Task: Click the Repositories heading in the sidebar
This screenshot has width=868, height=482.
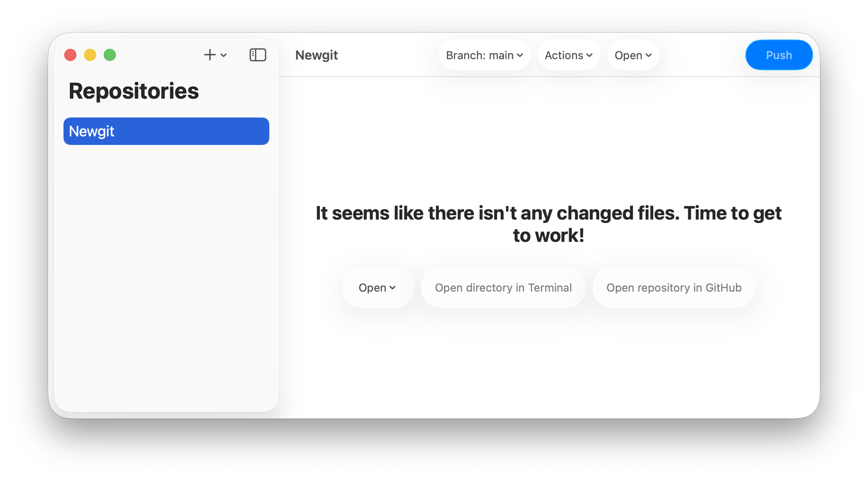Action: tap(134, 90)
